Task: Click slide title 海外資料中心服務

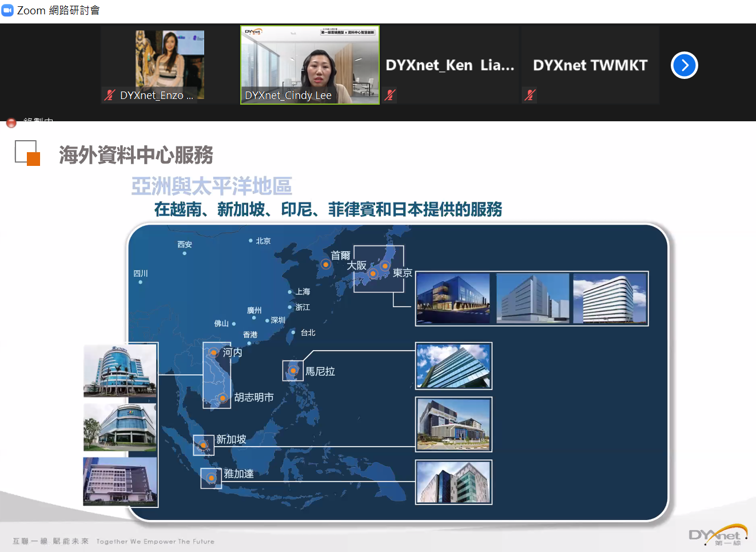Action: click(x=136, y=155)
